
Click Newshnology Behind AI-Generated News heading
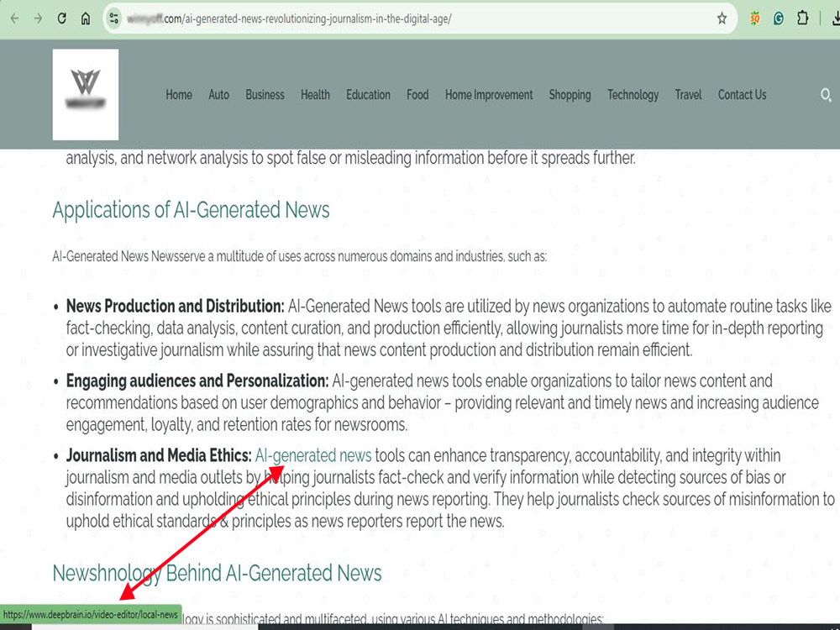click(217, 573)
